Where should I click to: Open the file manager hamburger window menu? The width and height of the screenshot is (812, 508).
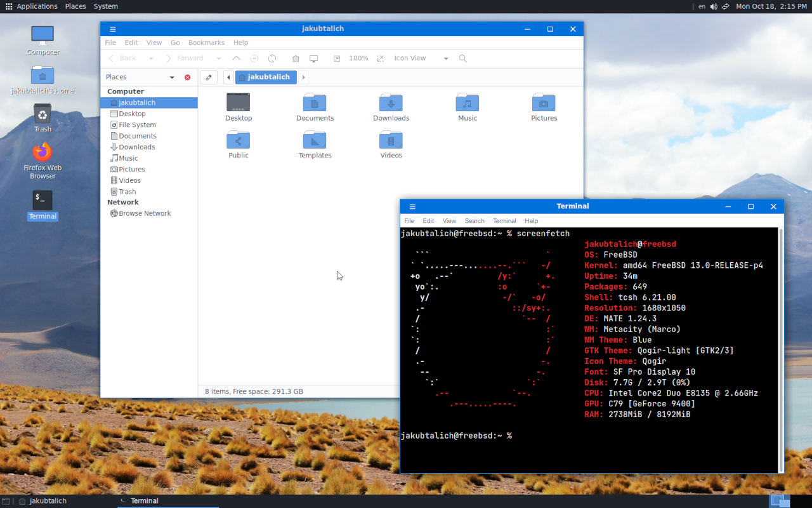tap(112, 29)
